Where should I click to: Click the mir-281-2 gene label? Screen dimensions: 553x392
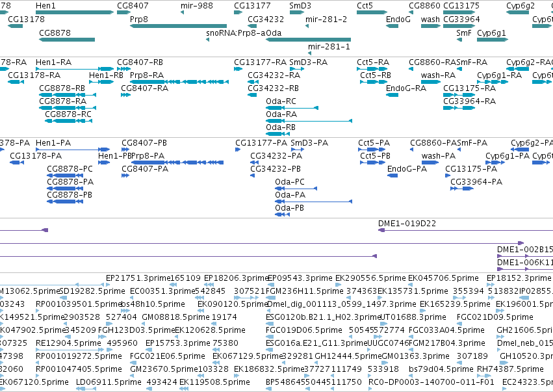click(x=326, y=19)
